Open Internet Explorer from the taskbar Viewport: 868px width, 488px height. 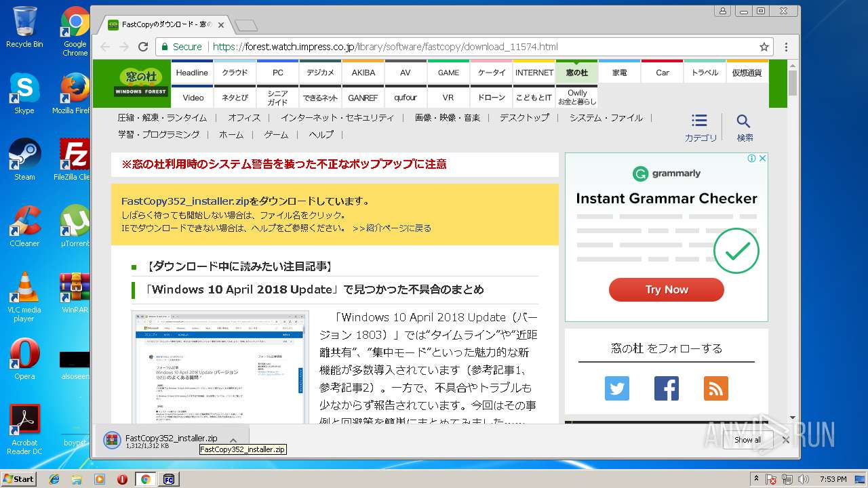tap(54, 479)
